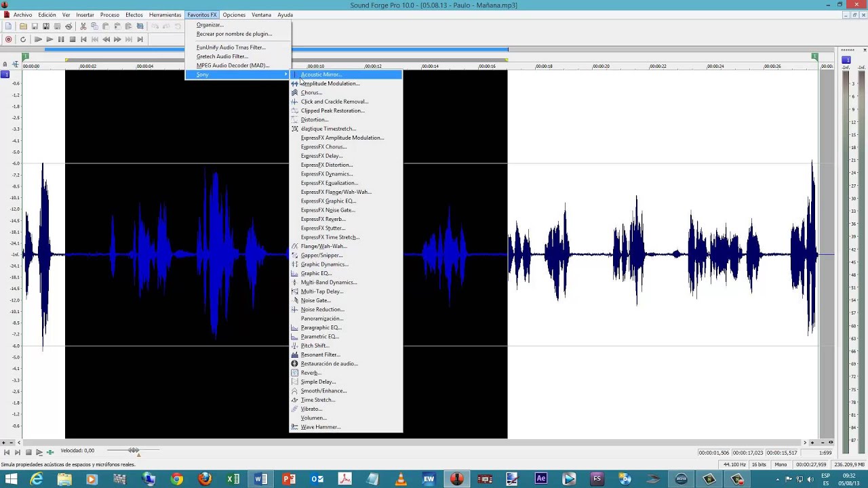Open élastique Timestretch... effect
868x488 pixels.
click(x=346, y=129)
